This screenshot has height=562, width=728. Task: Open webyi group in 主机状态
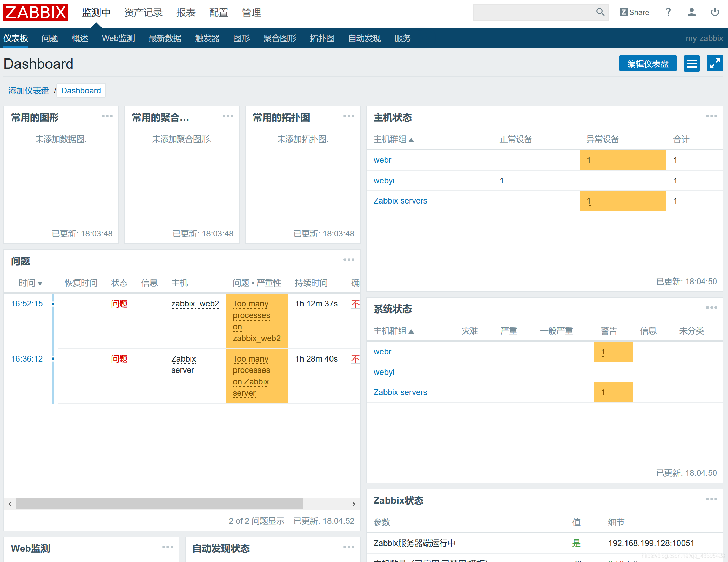click(x=384, y=181)
